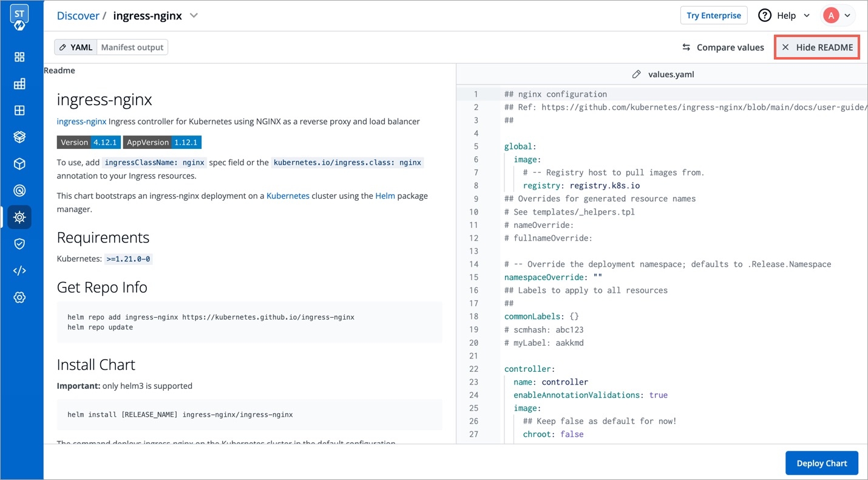Image resolution: width=868 pixels, height=480 pixels.
Task: Go back to Discover via the breadcrumb
Action: (78, 16)
